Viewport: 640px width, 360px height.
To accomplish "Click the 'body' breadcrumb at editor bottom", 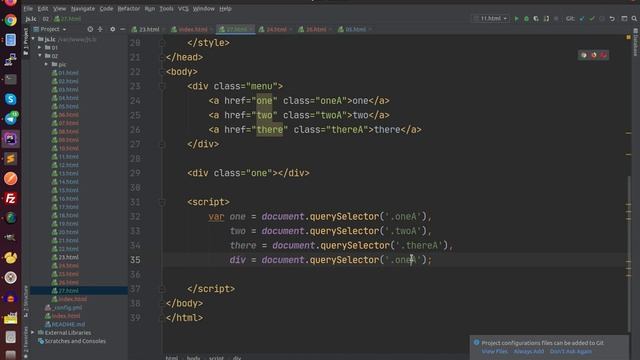I will pyautogui.click(x=193, y=358).
